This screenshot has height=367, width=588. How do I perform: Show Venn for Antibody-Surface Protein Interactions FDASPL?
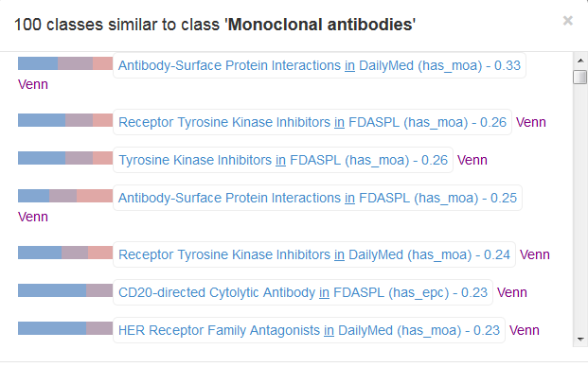point(33,217)
